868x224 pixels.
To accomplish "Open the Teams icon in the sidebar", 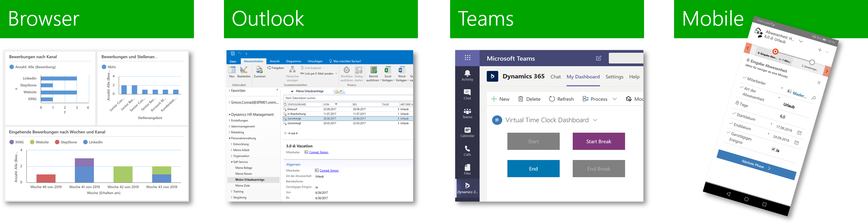I will (467, 113).
